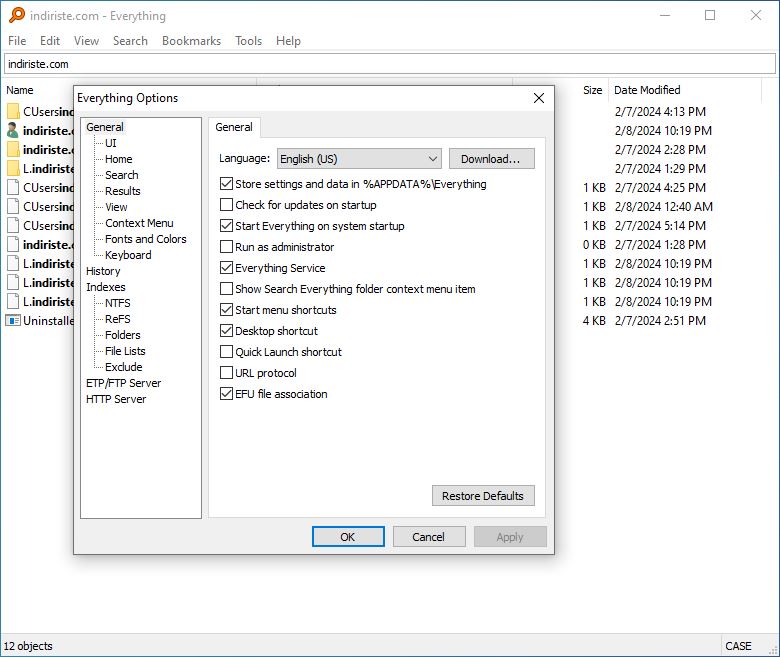Enable Run as administrator checkbox
The image size is (780, 657).
(x=226, y=247)
